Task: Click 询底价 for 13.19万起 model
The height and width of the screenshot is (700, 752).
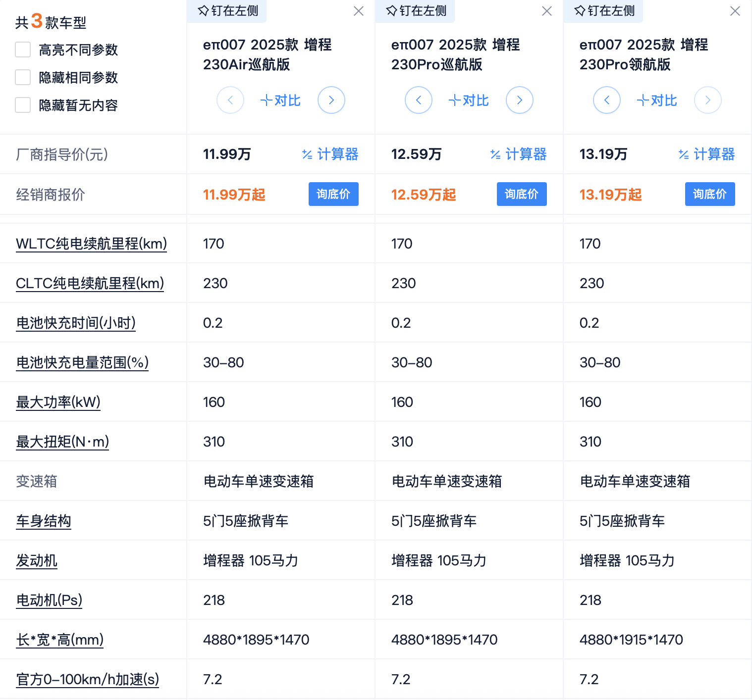Action: (x=710, y=194)
